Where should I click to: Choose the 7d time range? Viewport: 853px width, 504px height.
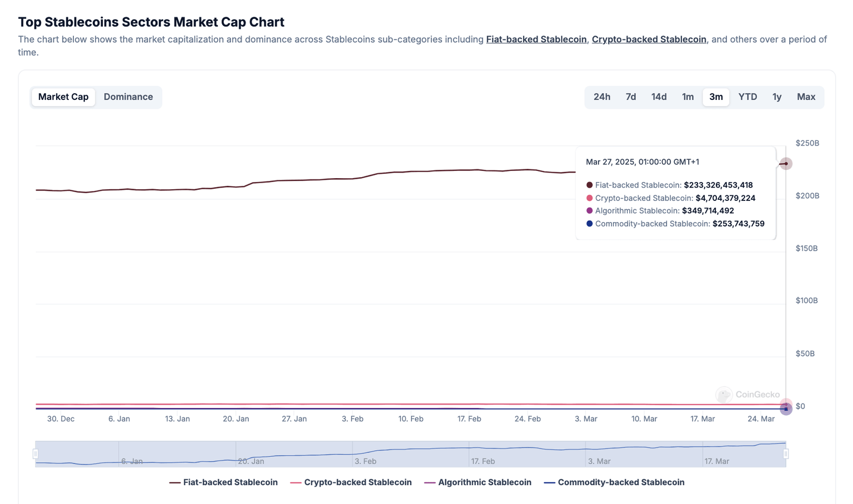pos(630,97)
